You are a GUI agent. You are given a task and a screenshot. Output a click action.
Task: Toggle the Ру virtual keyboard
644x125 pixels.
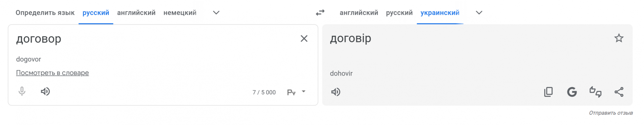click(x=291, y=92)
